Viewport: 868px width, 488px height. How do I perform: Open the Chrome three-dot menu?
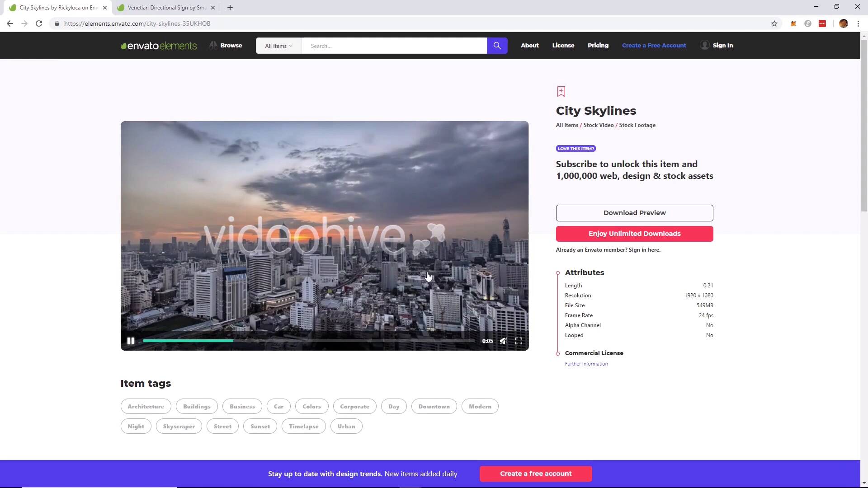[x=858, y=23]
